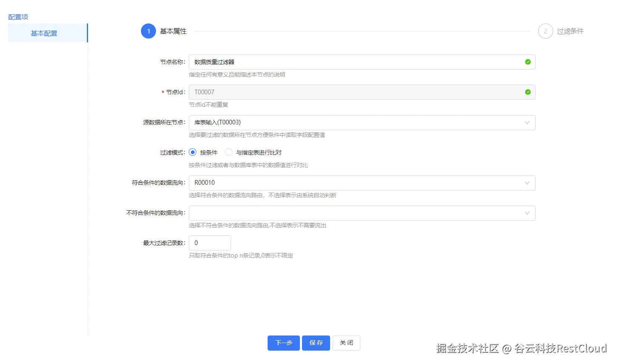Image resolution: width=617 pixels, height=364 pixels.
Task: Click green check icon in 节点名称 field
Action: pyautogui.click(x=528, y=62)
